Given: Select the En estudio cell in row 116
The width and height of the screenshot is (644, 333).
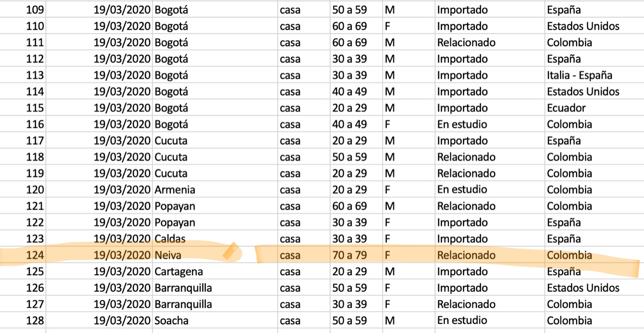Looking at the screenshot, I should point(490,124).
